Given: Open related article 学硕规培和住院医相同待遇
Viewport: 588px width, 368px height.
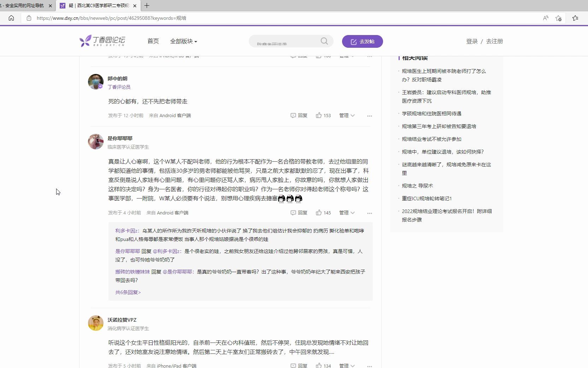Looking at the screenshot, I should point(431,114).
